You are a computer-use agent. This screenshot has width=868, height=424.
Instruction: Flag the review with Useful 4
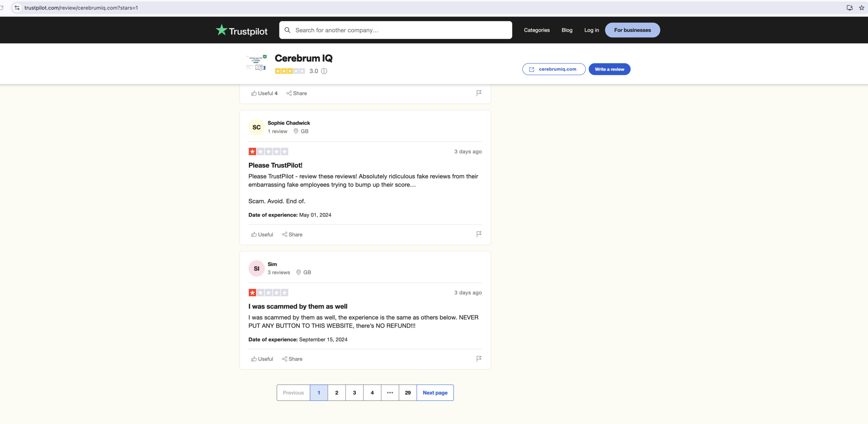(479, 93)
